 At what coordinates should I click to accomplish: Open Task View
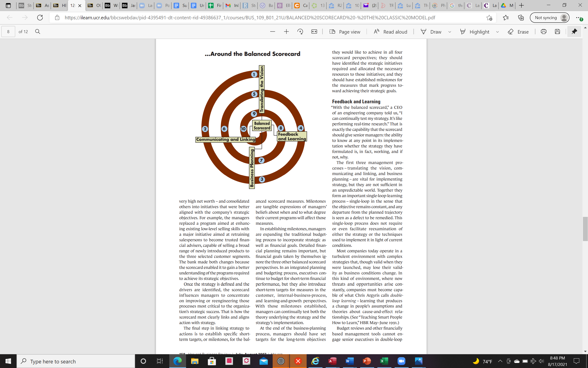160,361
